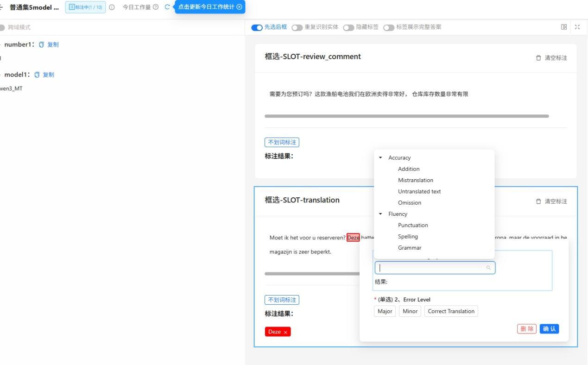Clear annotations for SLOT-translation

pos(551,201)
